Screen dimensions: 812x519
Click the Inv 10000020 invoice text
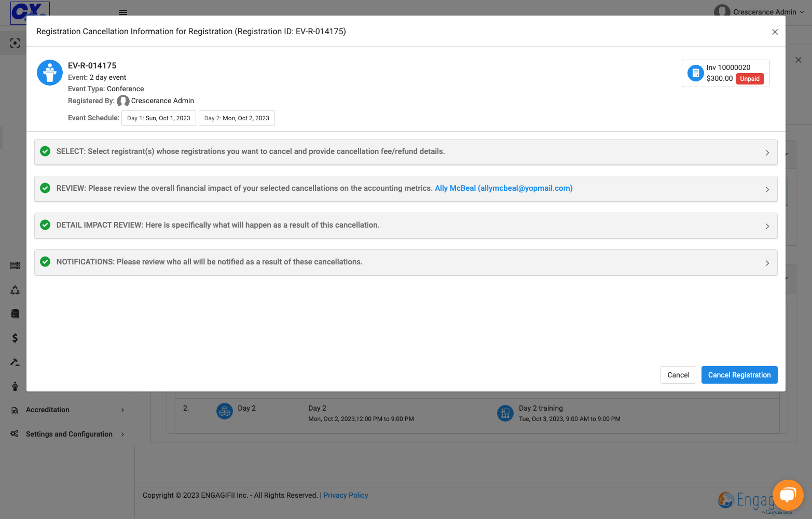pos(728,67)
